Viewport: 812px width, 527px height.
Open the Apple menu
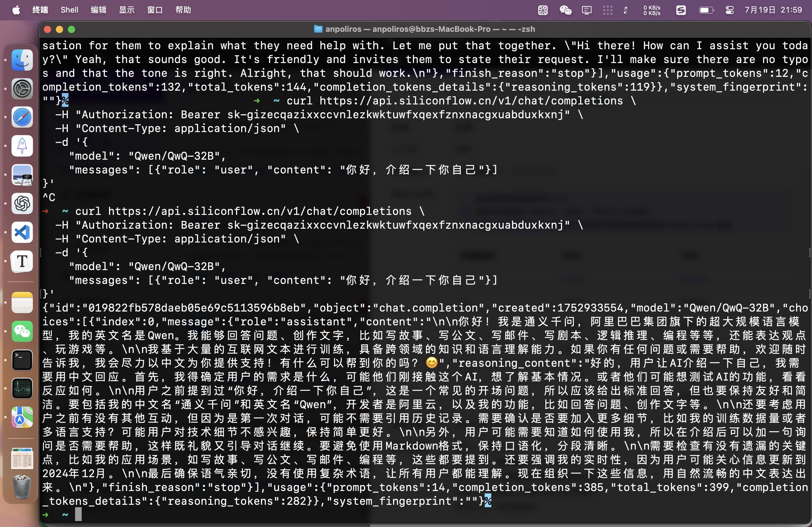[16, 10]
